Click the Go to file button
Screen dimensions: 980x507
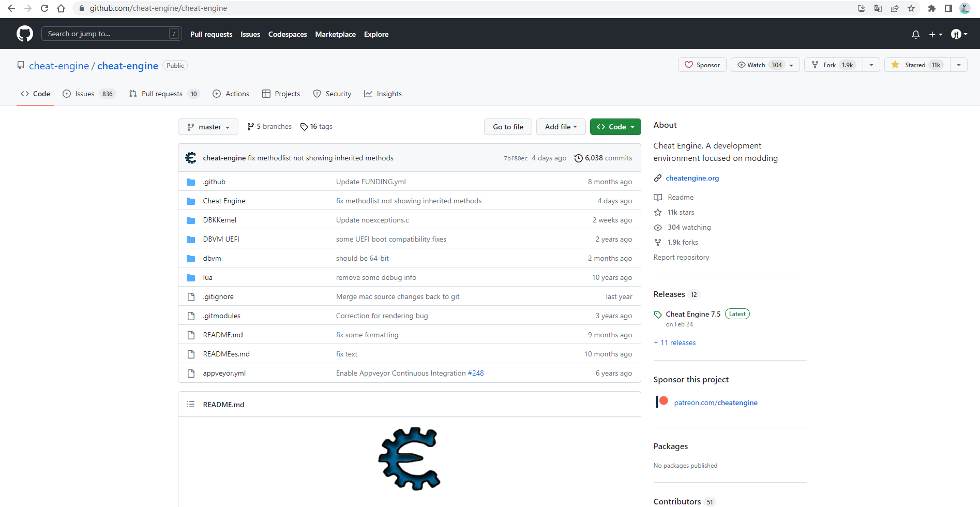(x=508, y=127)
